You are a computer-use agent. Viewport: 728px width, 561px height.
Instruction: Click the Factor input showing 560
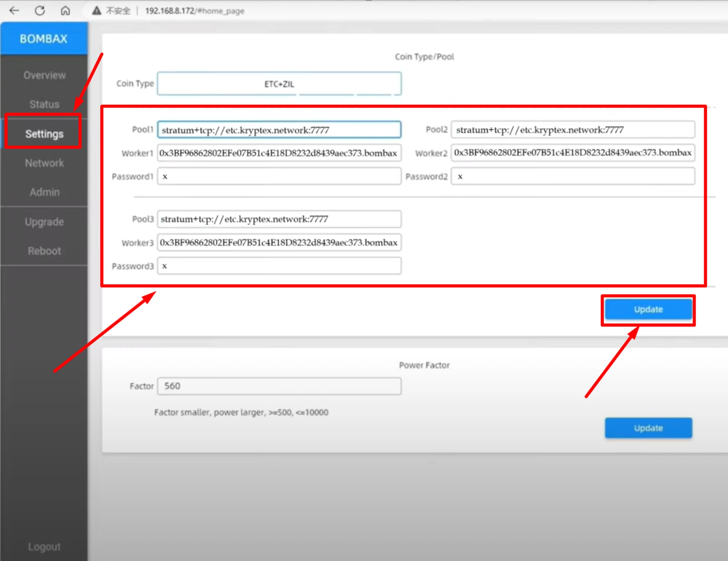pyautogui.click(x=279, y=386)
